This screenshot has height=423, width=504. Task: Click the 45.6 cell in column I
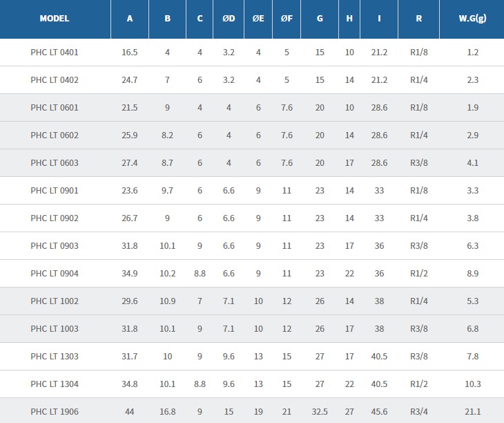[379, 412]
